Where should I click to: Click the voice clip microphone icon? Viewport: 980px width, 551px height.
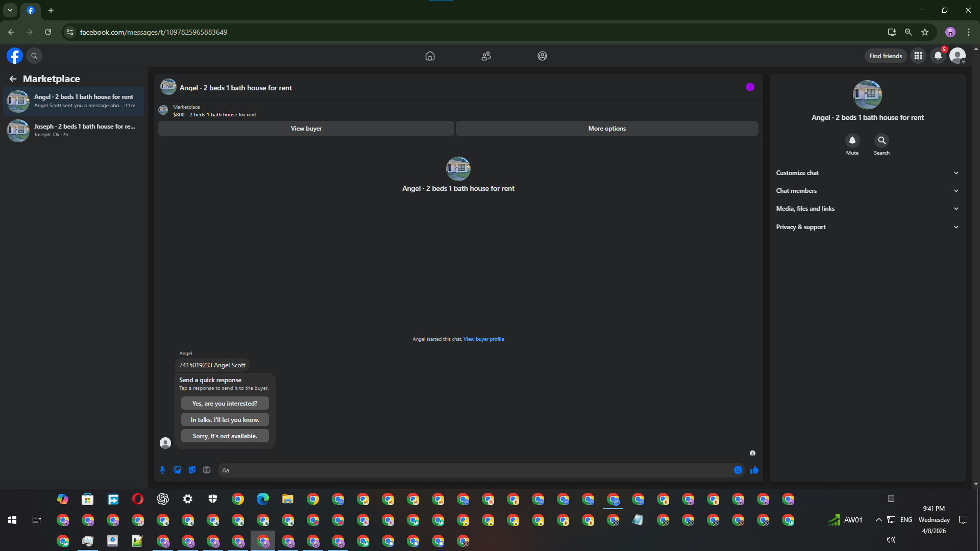[162, 470]
